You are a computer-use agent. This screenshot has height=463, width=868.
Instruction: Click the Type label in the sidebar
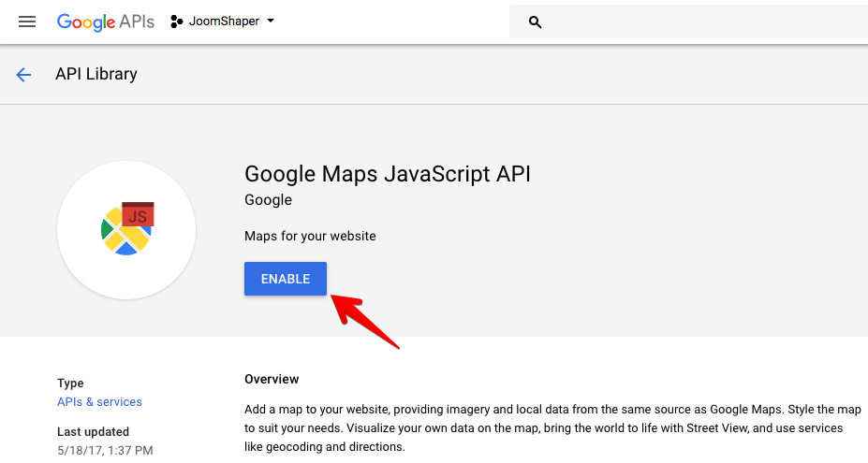coord(70,383)
